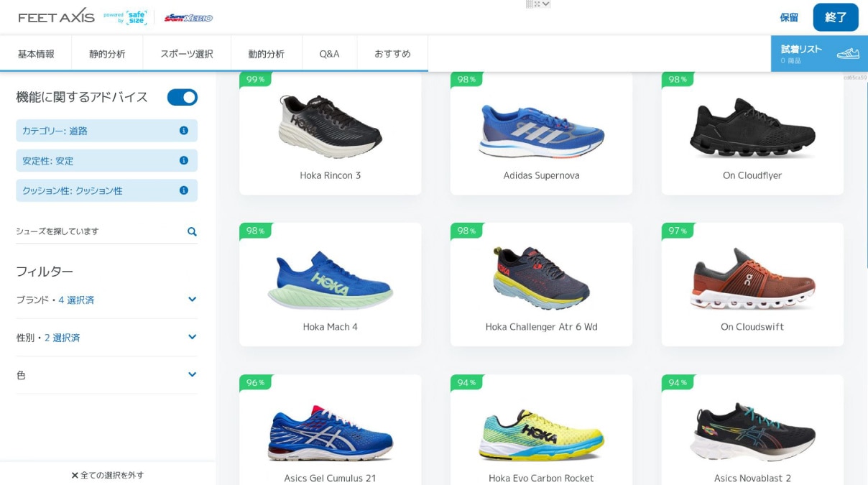Click the Asics Gel Cumulus 21 name text
This screenshot has height=485, width=868.
click(331, 479)
